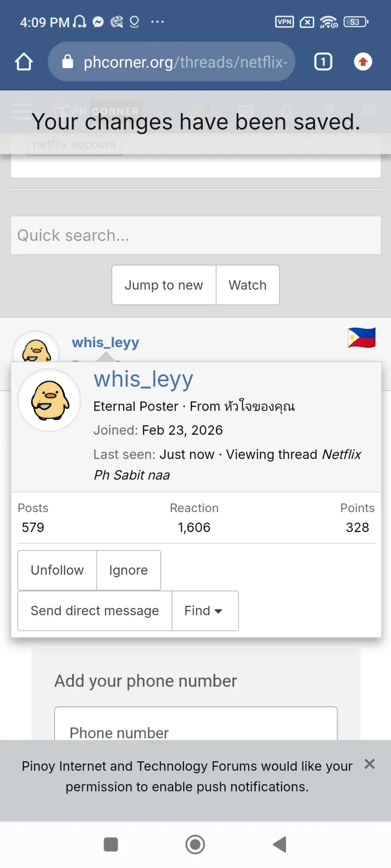View the 1,606 reaction score
This screenshot has height=868, width=391.
pos(194,528)
